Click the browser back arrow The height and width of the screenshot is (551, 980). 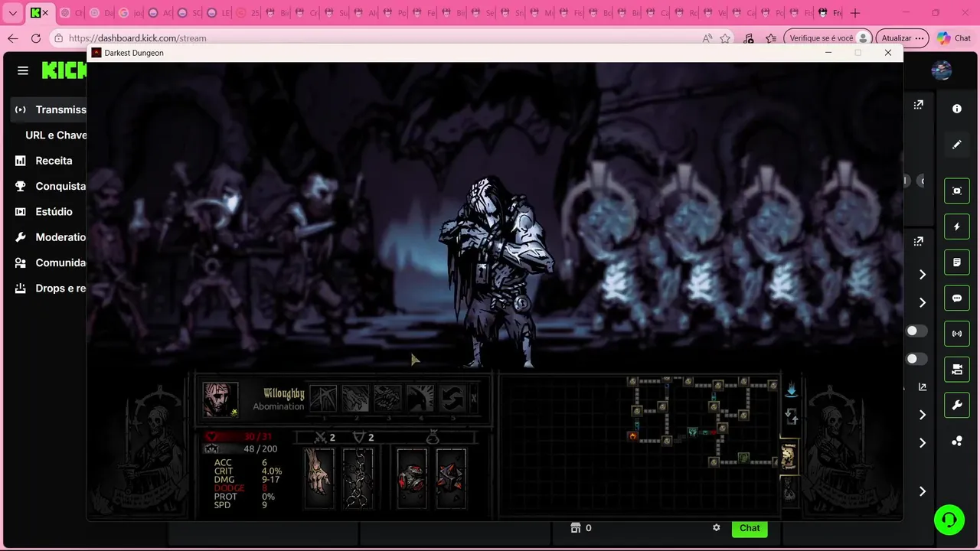13,38
